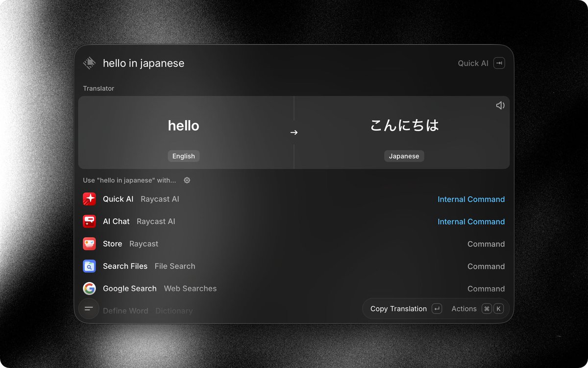Click Quick AI label at top right
Viewport: 588px width, 368px height.
click(x=473, y=63)
